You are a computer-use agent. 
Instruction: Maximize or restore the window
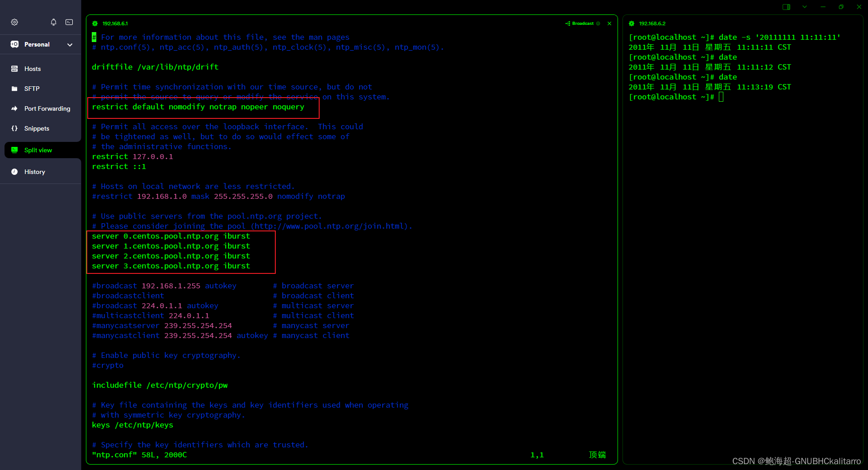click(x=841, y=7)
